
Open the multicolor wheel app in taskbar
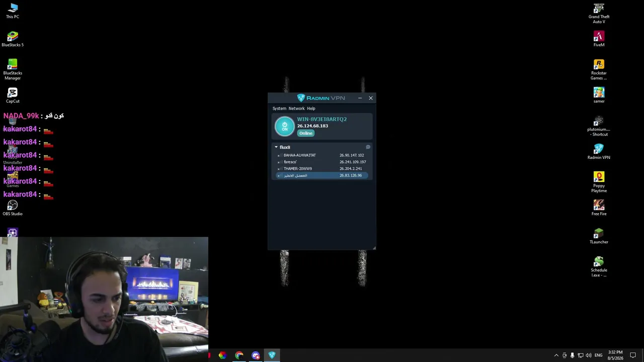point(222,355)
